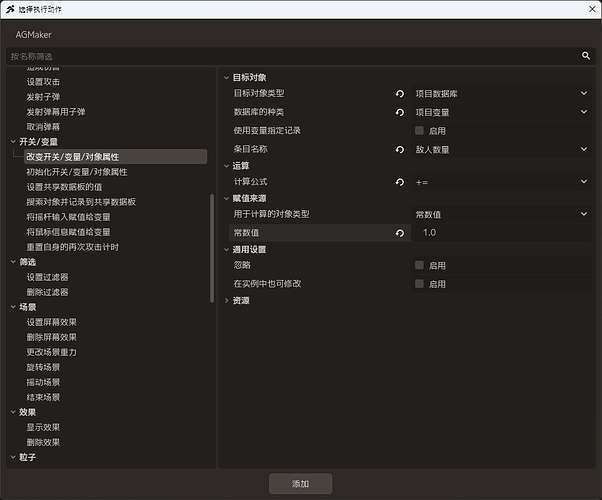Click the search magnifier icon
This screenshot has height=500, width=602.
(585, 56)
